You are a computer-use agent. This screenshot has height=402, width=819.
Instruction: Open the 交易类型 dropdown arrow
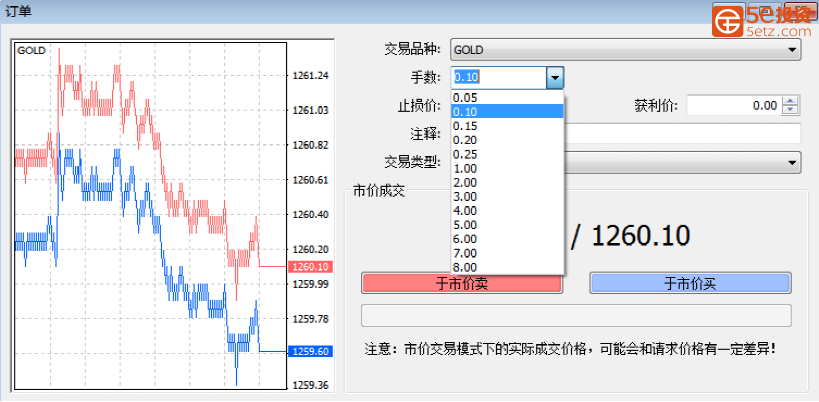[792, 162]
